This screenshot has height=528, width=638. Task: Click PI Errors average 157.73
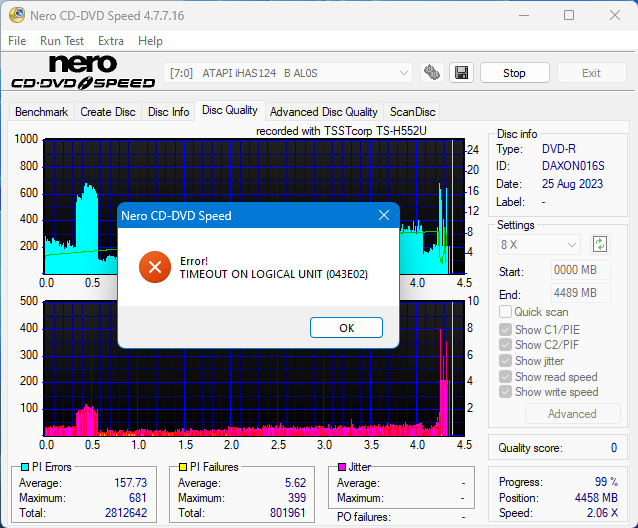click(130, 483)
